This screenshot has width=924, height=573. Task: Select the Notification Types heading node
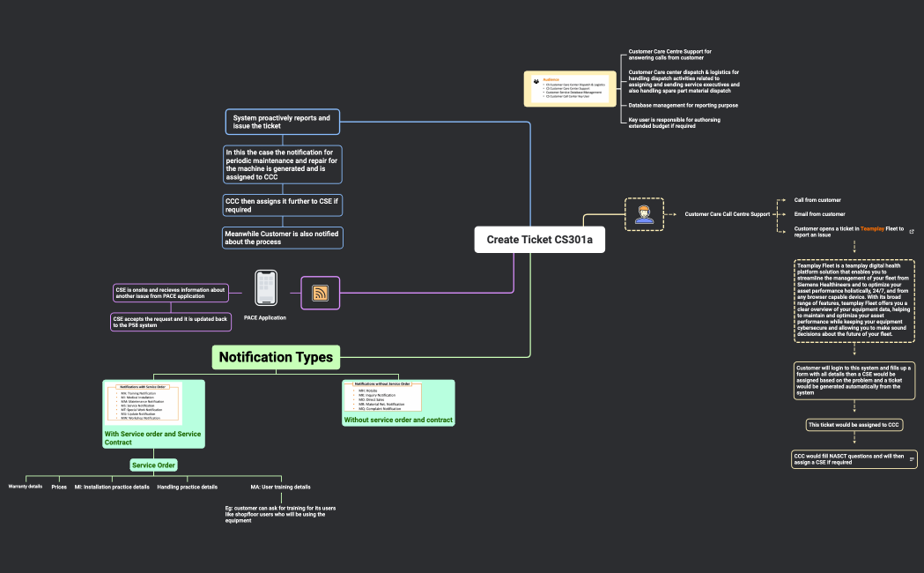coord(276,357)
